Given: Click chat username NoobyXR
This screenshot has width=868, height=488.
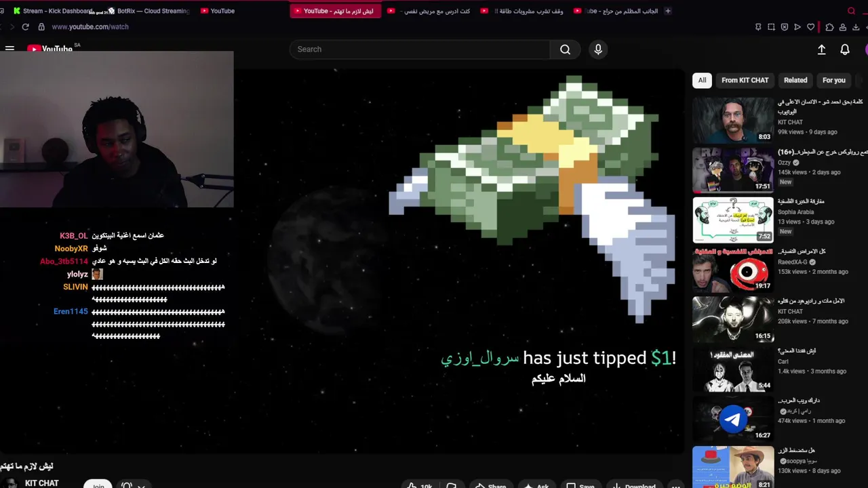Looking at the screenshot, I should point(71,249).
